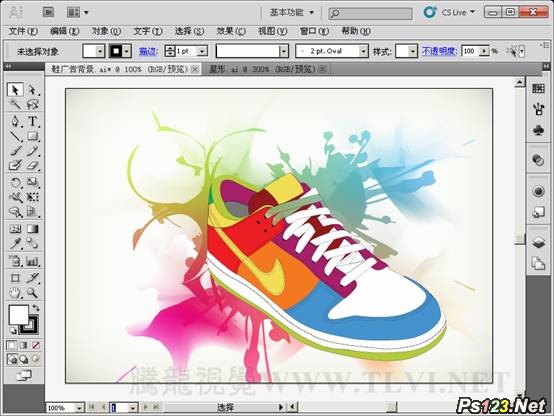Toggle the screen mode button

tap(24, 375)
